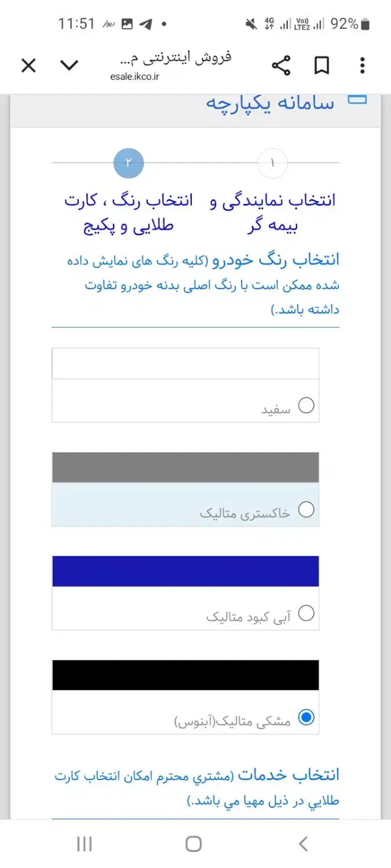This screenshot has width=391, height=868.
Task: Tap the blue metallic color swatch bar
Action: 185,571
